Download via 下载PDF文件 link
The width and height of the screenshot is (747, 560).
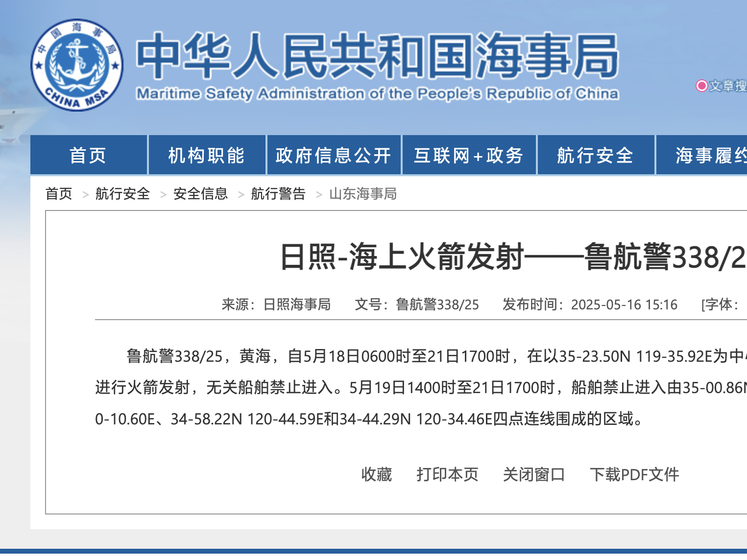(634, 474)
